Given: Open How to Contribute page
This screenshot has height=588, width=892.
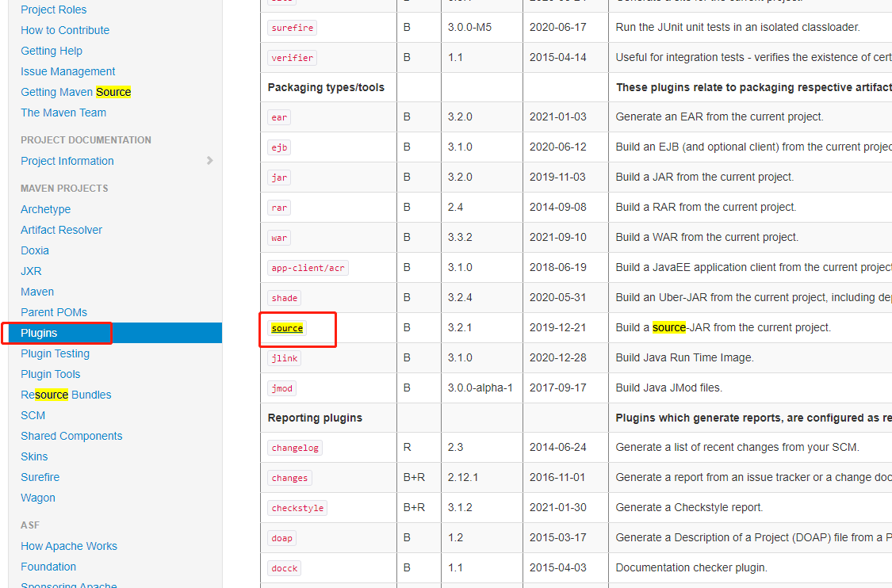Looking at the screenshot, I should tap(65, 30).
